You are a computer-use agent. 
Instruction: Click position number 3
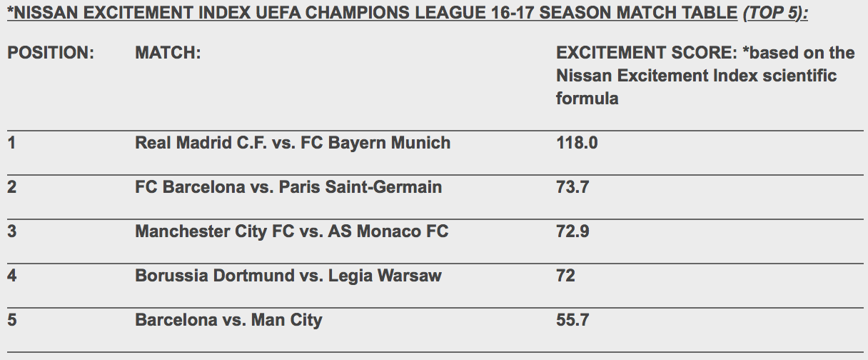(x=11, y=231)
